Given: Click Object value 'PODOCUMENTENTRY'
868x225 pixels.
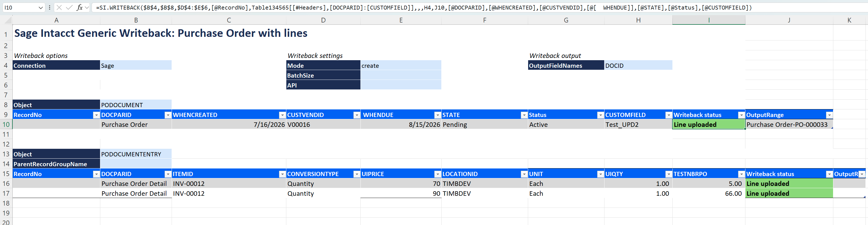Looking at the screenshot, I should coord(136,154).
